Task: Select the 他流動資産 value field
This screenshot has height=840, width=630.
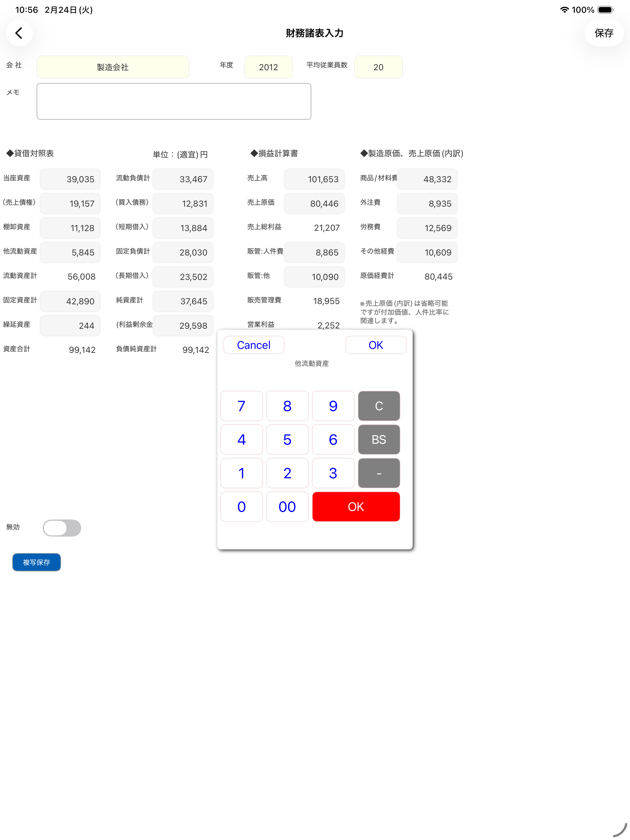Action: 70,252
